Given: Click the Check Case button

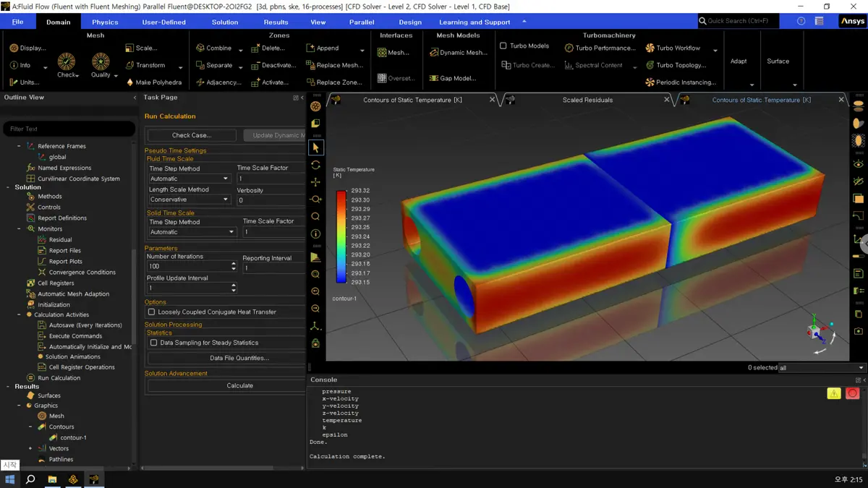Looking at the screenshot, I should click(192, 135).
